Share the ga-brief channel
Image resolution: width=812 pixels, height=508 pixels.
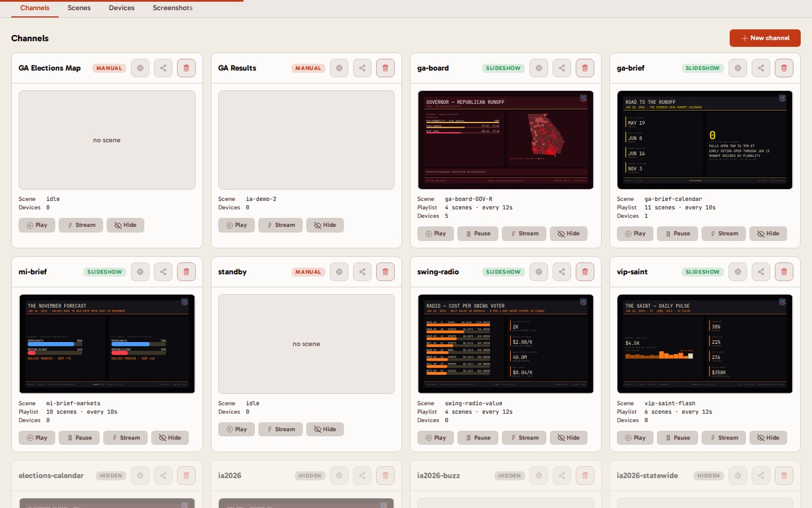pyautogui.click(x=761, y=68)
